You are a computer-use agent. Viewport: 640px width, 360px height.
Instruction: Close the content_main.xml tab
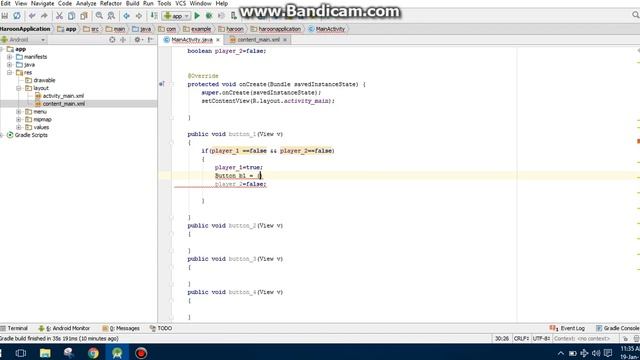pos(285,40)
